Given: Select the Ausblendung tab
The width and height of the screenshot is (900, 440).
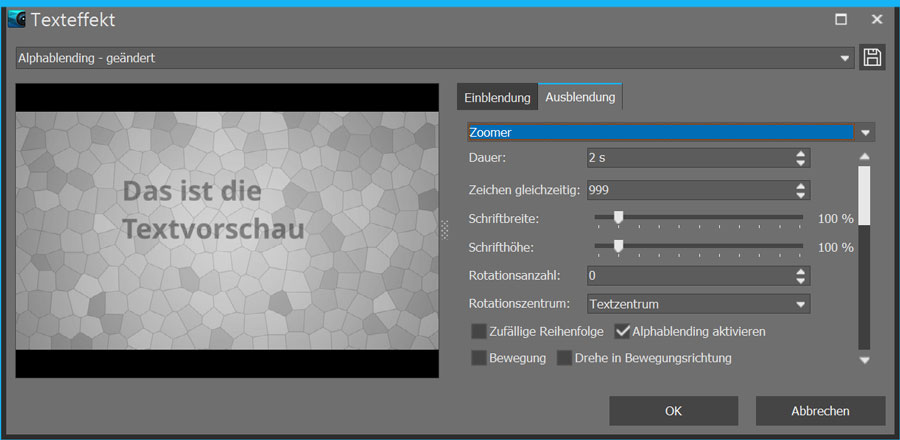Looking at the screenshot, I should click(x=580, y=98).
